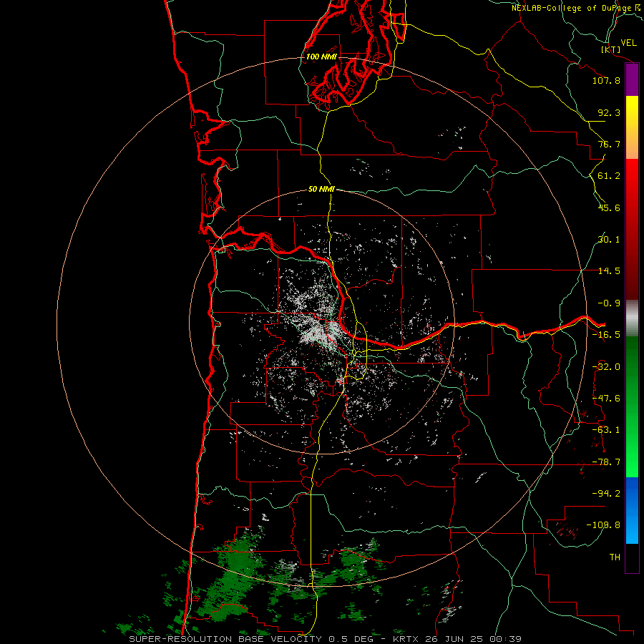Click the VEL legend title
The image size is (644, 644).
click(x=628, y=43)
